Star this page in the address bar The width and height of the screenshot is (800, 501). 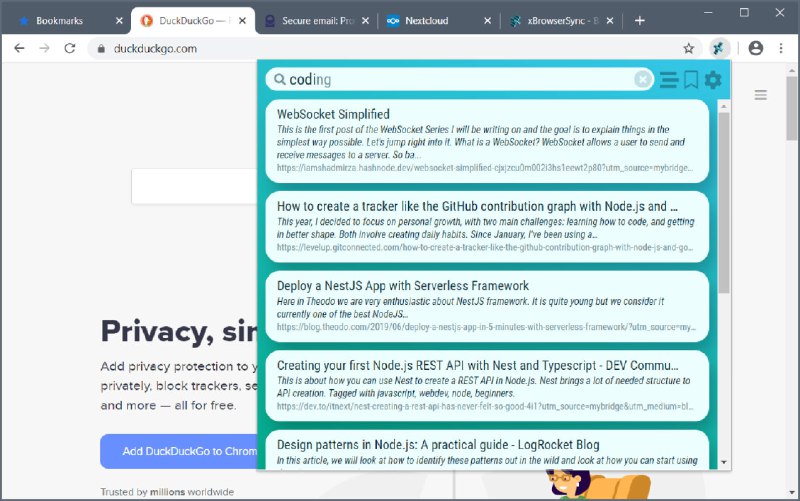coord(689,48)
